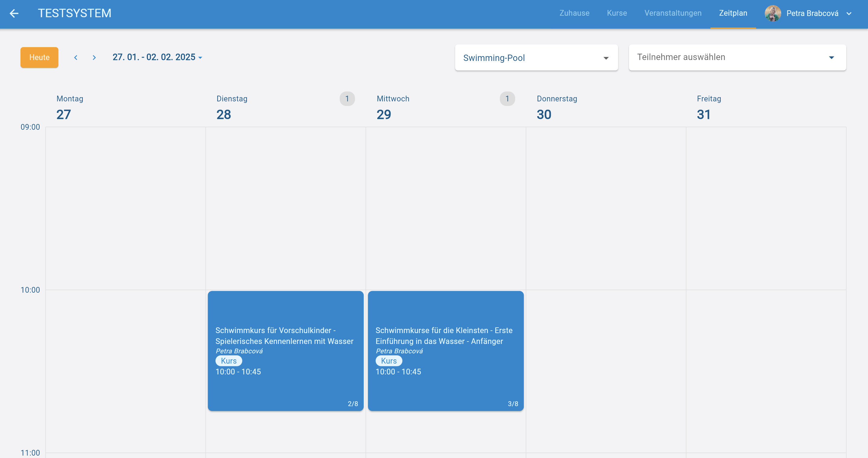Expand Teilnehmer auswählen dropdown
Viewport: 868px width, 458px height.
pos(737,58)
